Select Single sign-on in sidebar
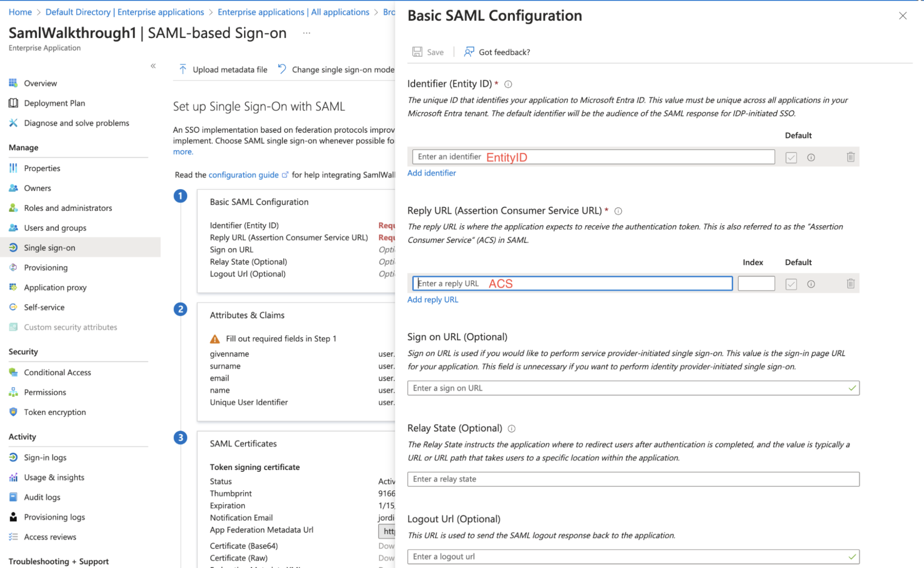 80,247
